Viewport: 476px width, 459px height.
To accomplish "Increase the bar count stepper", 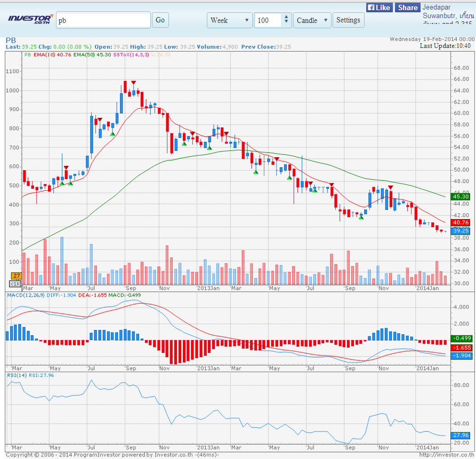I will [x=287, y=17].
